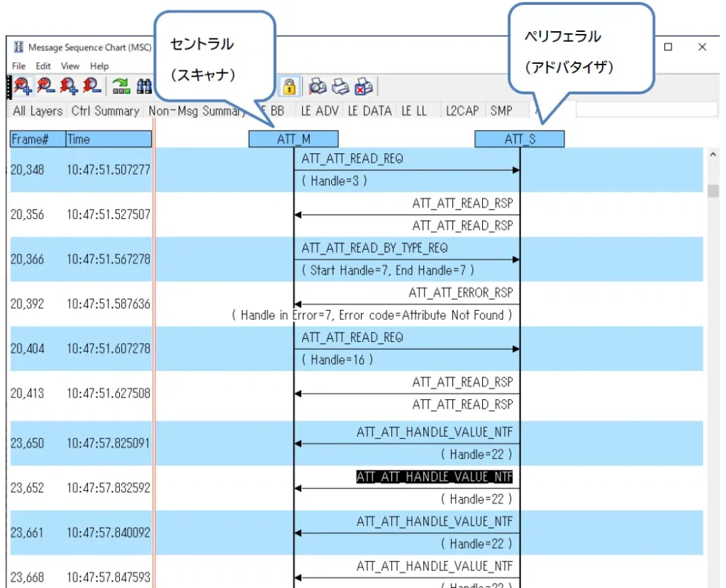726x588 pixels.
Task: Open the SMP tab
Action: click(x=501, y=111)
